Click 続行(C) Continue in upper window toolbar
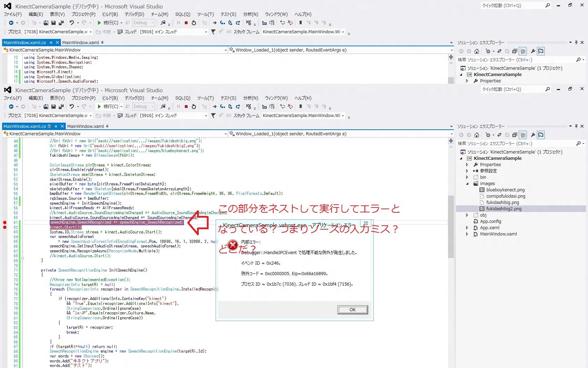 (x=108, y=23)
